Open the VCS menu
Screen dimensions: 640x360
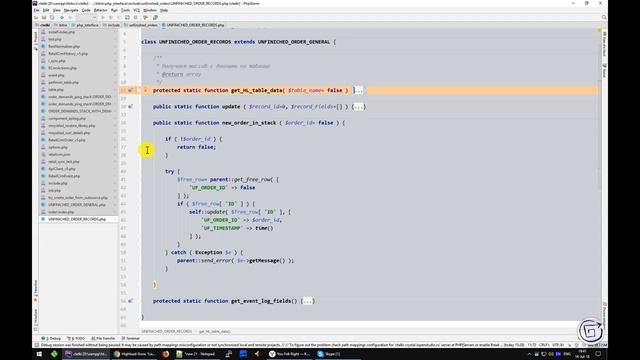136,10
